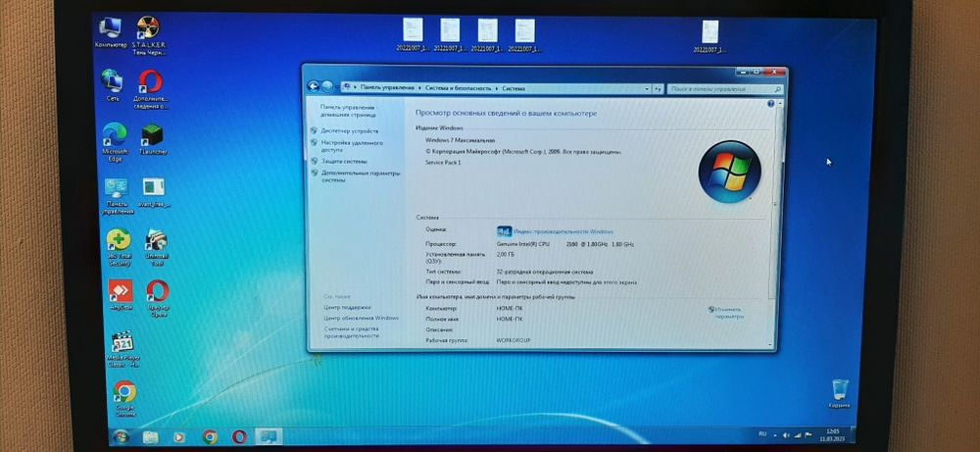
Task: Open the Корзина recycle bin
Action: tap(840, 394)
